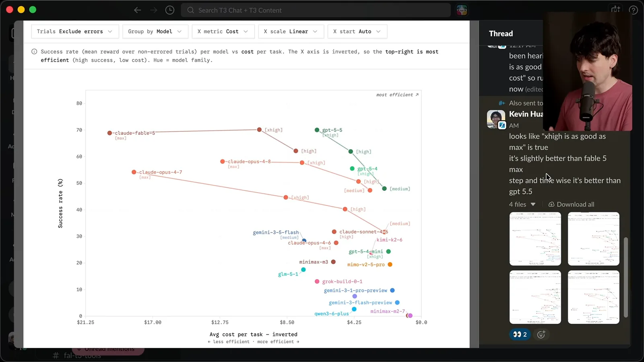The height and width of the screenshot is (362, 644).
Task: Open the X scale Linear dropdown
Action: click(291, 31)
